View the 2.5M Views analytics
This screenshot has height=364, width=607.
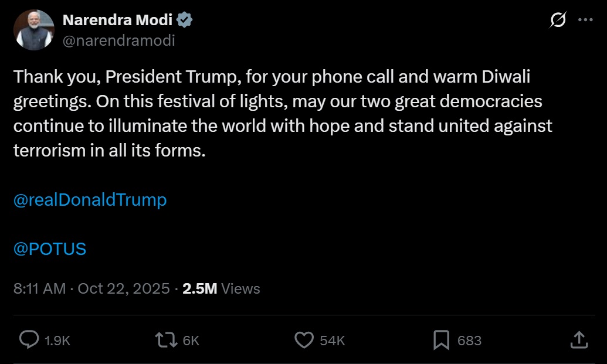point(221,288)
